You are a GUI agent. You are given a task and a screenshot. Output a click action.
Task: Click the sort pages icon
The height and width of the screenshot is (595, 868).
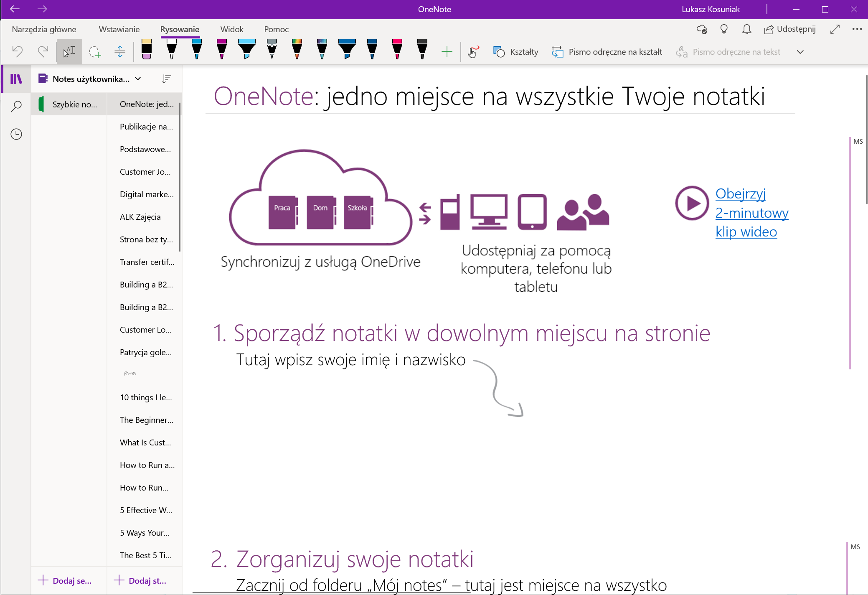[x=166, y=79]
